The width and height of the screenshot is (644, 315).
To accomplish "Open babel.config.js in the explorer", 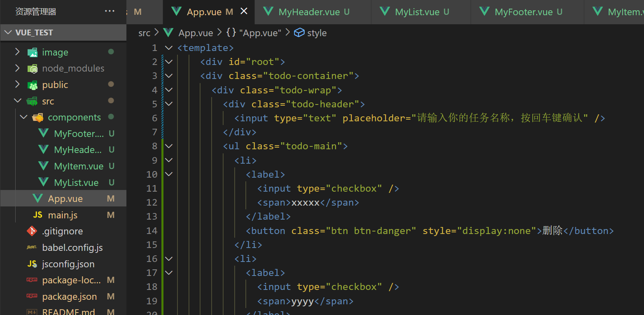I will pos(72,248).
